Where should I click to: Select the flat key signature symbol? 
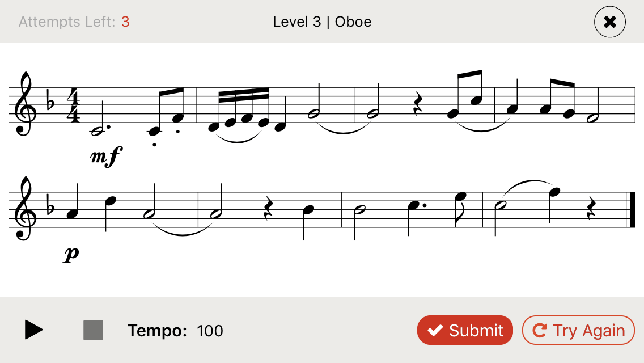50,101
